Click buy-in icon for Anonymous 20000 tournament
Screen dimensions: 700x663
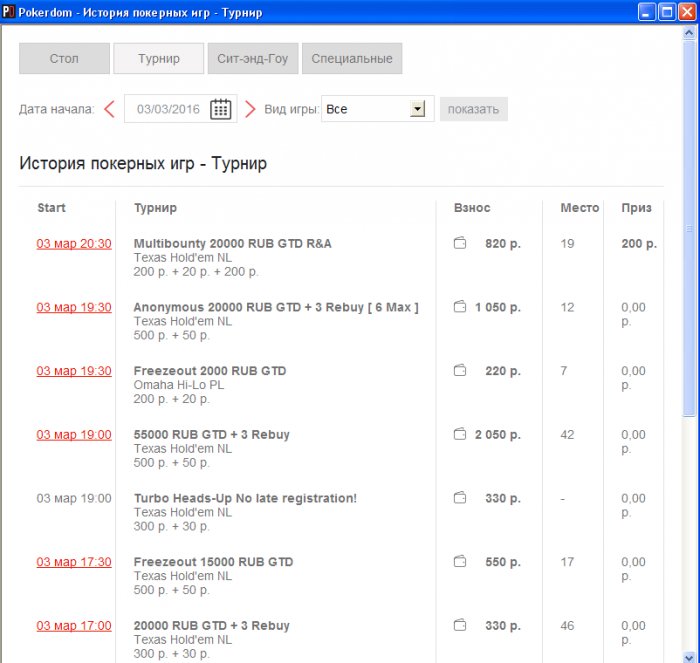pyautogui.click(x=460, y=307)
